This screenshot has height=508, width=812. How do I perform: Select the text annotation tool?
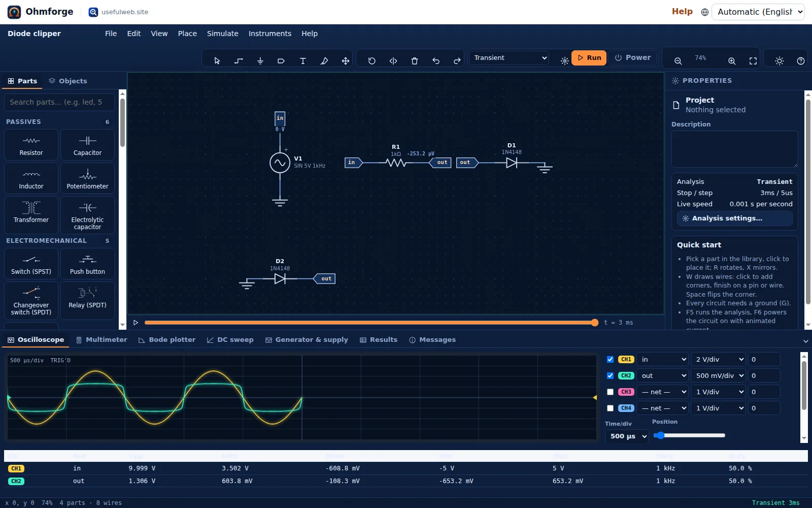point(302,61)
